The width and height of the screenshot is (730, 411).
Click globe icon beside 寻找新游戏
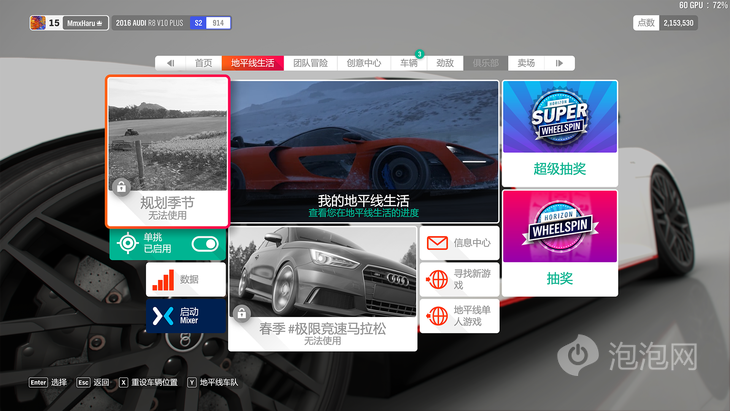coord(437,280)
